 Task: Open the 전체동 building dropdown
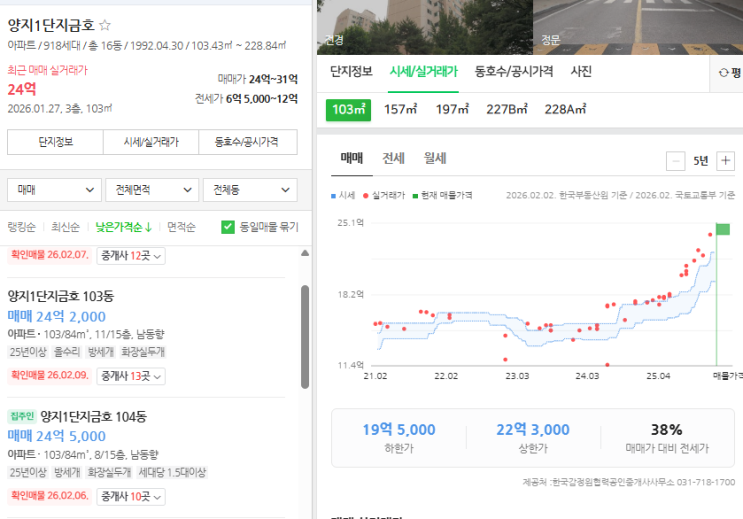[250, 190]
